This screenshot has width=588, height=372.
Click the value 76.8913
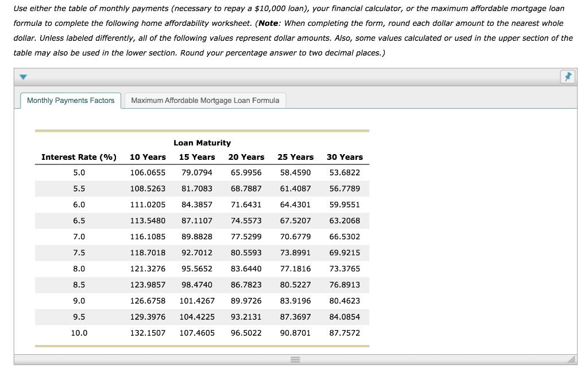[345, 285]
